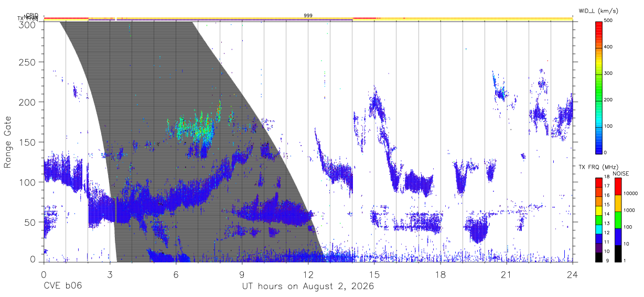Click the black swatch in NOISE legend
Screen dimensions: 644x297
point(618,254)
